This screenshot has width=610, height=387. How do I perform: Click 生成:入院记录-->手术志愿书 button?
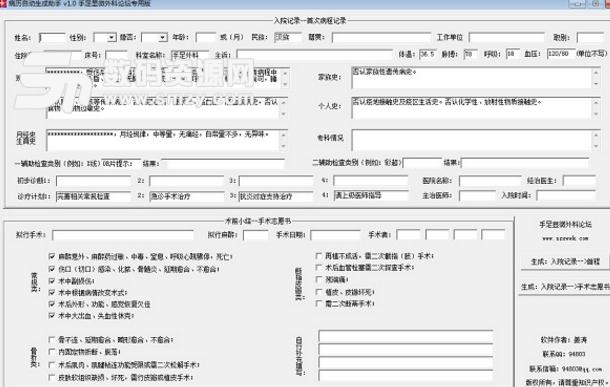(x=565, y=287)
